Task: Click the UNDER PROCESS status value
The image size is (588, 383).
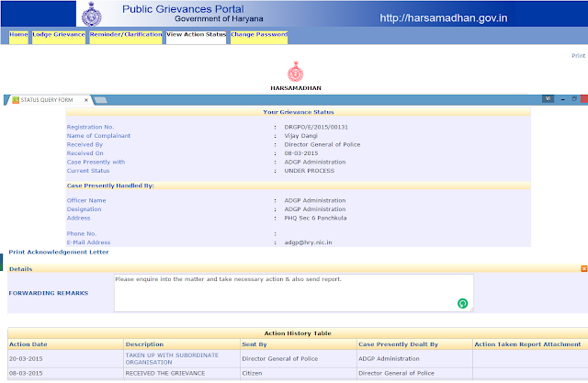Action: [310, 171]
